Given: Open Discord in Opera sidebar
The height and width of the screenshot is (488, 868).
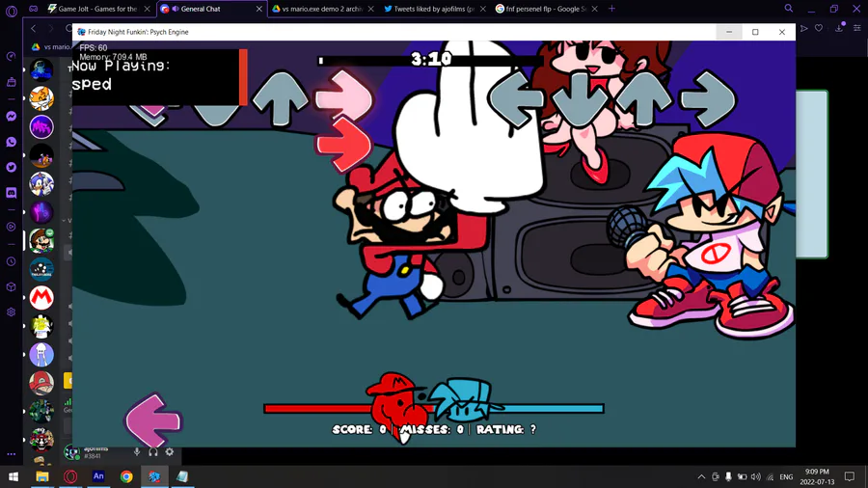Looking at the screenshot, I should point(11,193).
